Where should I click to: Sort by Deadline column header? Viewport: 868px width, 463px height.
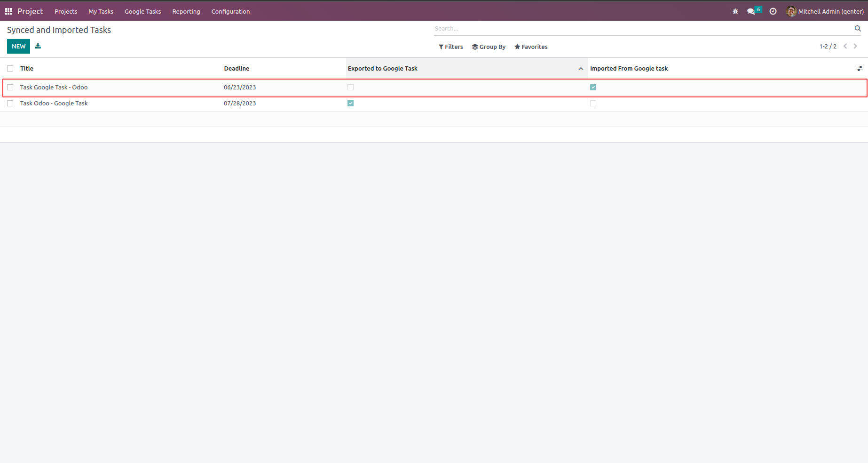tap(237, 69)
